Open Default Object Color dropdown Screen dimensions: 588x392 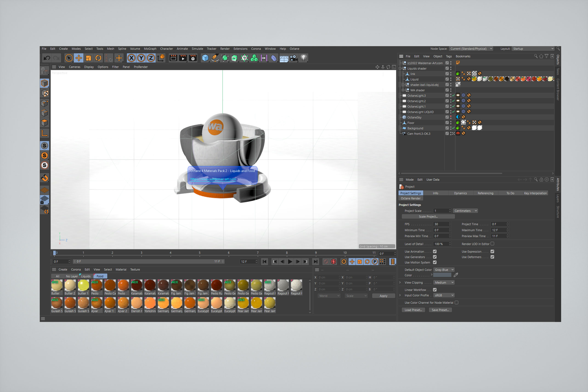[444, 270]
